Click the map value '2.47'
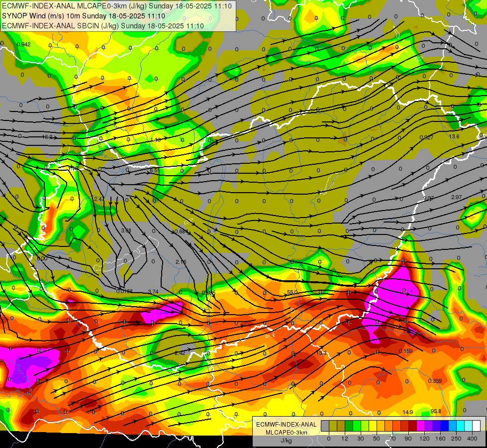The width and height of the screenshot is (487, 448). (99, 199)
